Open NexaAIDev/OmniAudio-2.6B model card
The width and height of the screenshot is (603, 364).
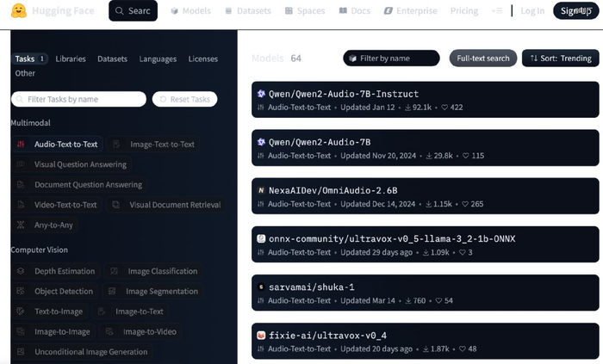pyautogui.click(x=426, y=196)
